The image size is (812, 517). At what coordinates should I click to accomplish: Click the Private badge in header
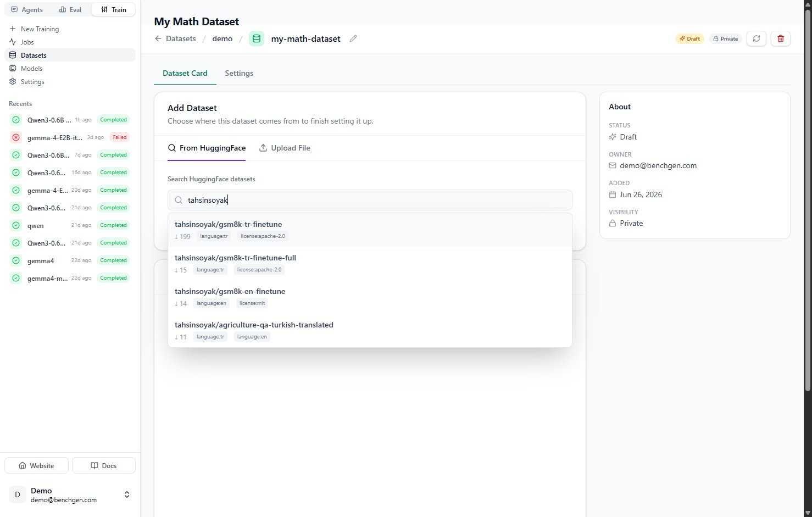(x=725, y=38)
